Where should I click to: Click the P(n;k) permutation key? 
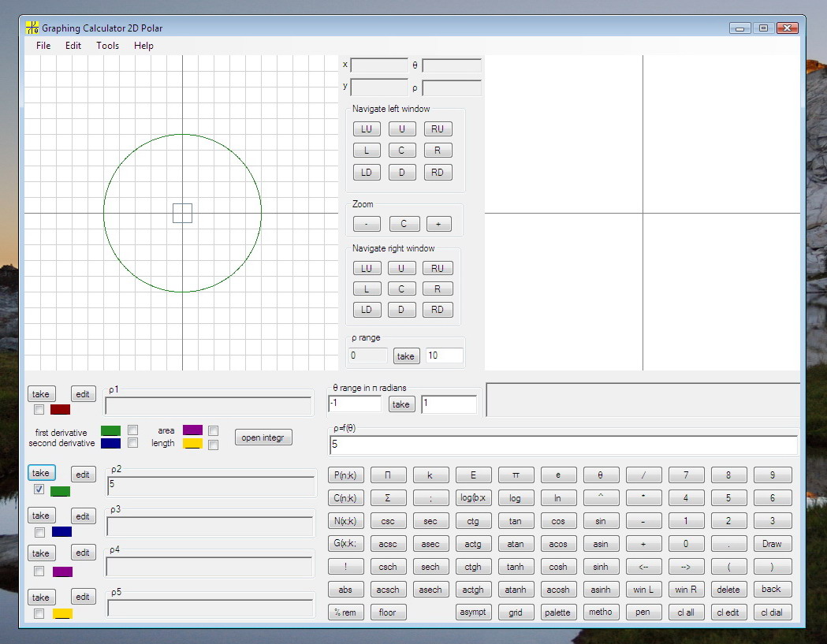(x=345, y=475)
